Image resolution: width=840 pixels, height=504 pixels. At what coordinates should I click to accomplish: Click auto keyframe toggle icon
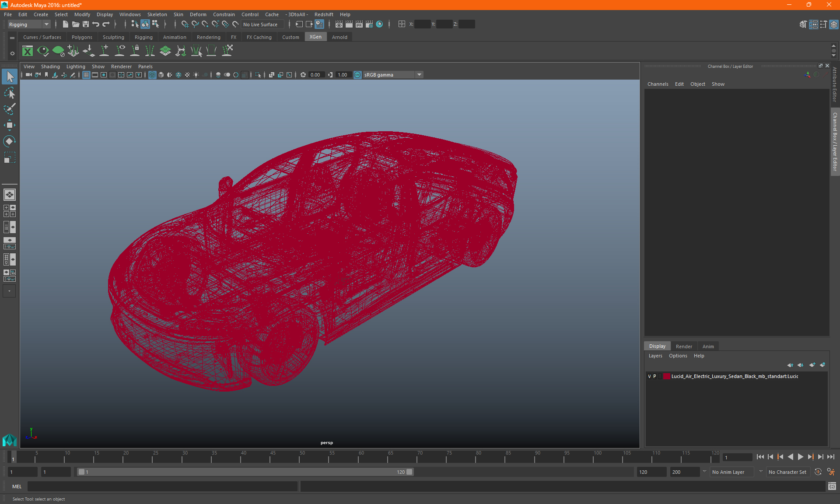click(x=818, y=472)
